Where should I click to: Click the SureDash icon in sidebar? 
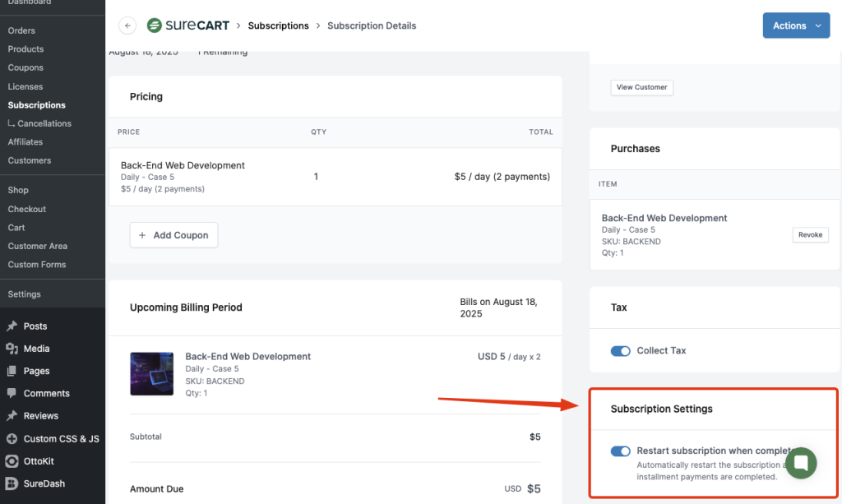coord(12,483)
